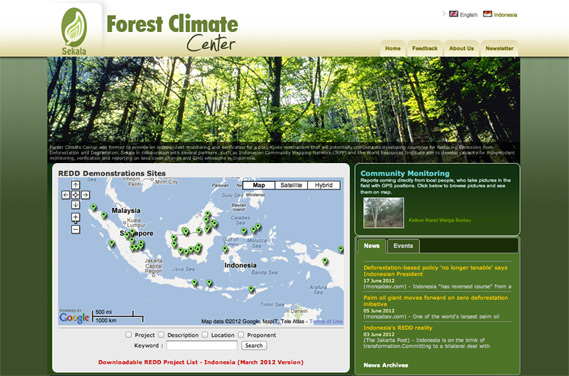Click the 03 June 2012 news date
This screenshot has height=376, width=569.
(379, 334)
